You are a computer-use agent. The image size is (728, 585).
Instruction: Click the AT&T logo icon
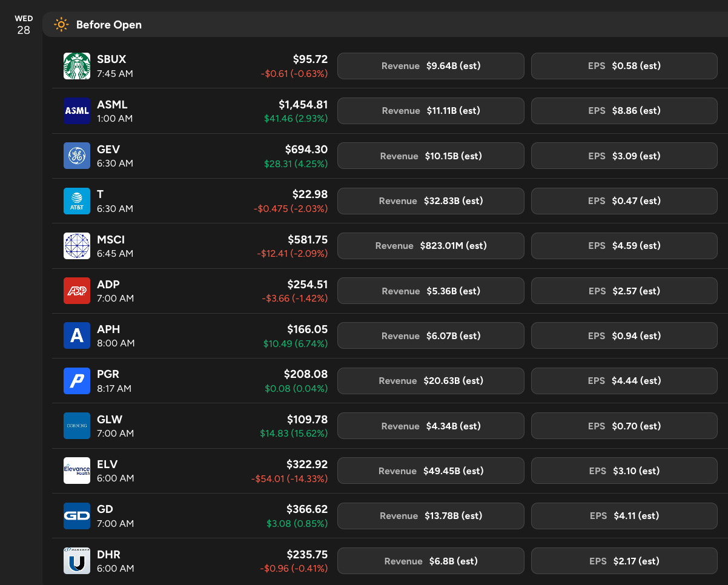pos(77,201)
